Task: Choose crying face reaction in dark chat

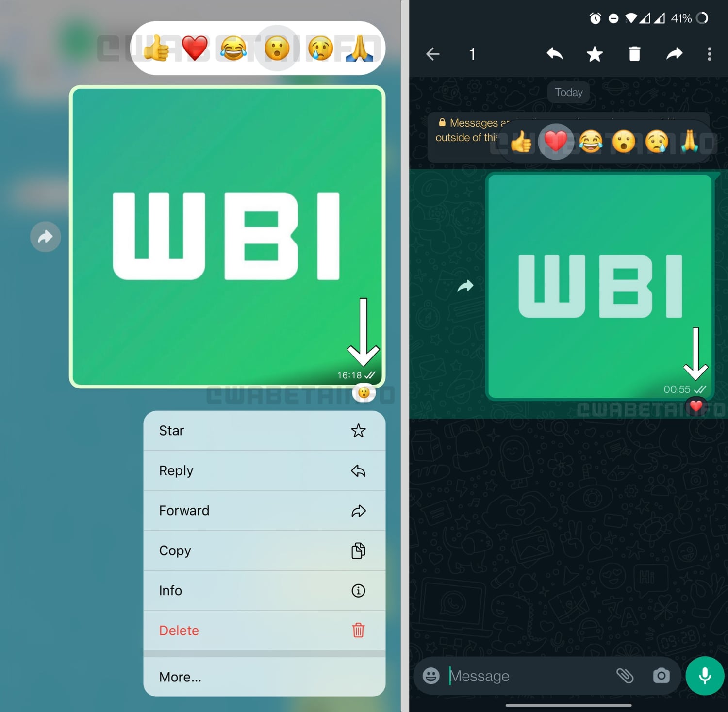Action: pos(657,142)
